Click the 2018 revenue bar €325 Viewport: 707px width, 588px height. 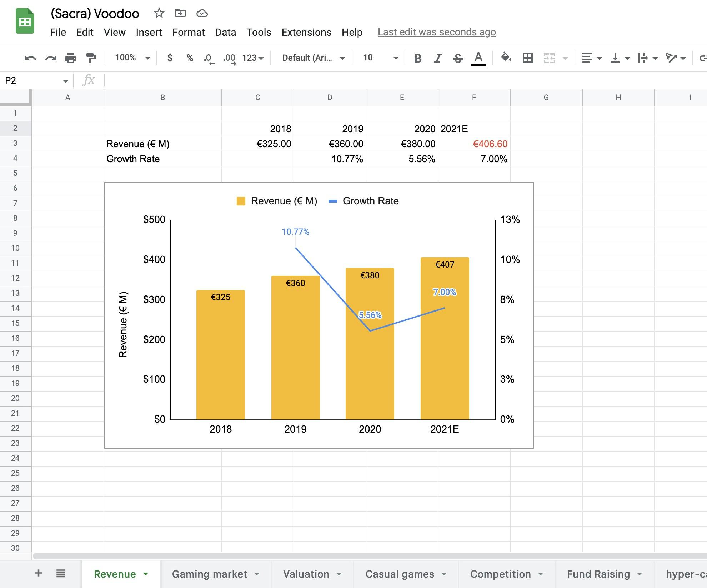coord(220,355)
